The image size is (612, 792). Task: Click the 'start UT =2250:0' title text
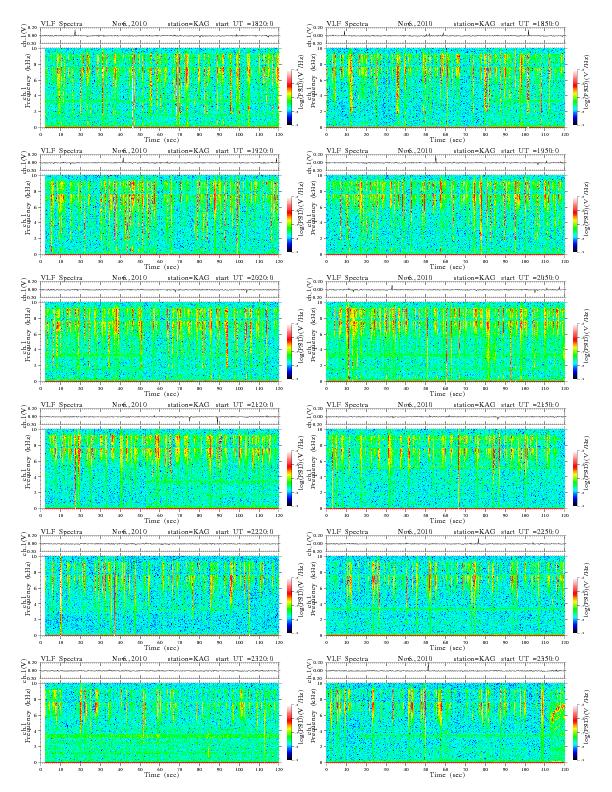(x=530, y=532)
